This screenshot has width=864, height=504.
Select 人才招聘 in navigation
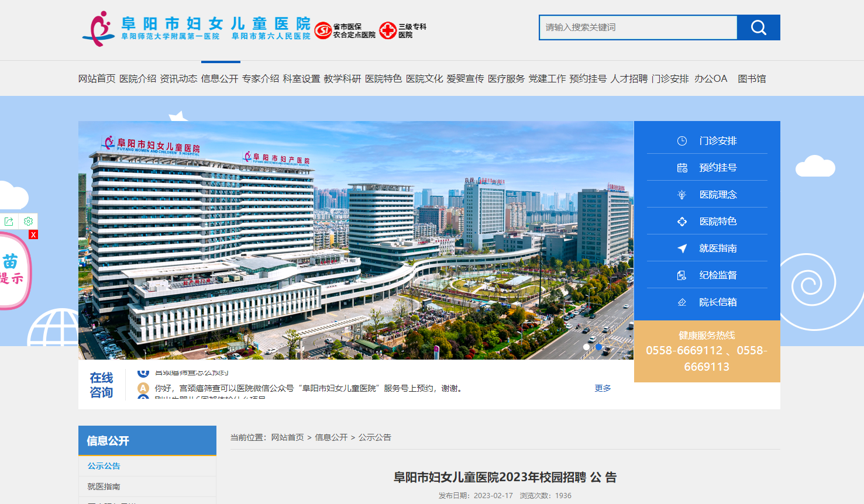(x=629, y=79)
